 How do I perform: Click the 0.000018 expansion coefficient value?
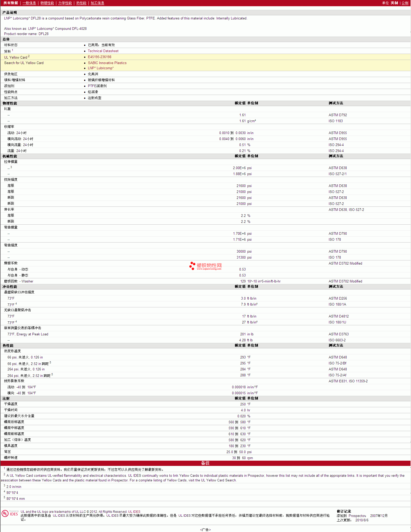coord(239,387)
